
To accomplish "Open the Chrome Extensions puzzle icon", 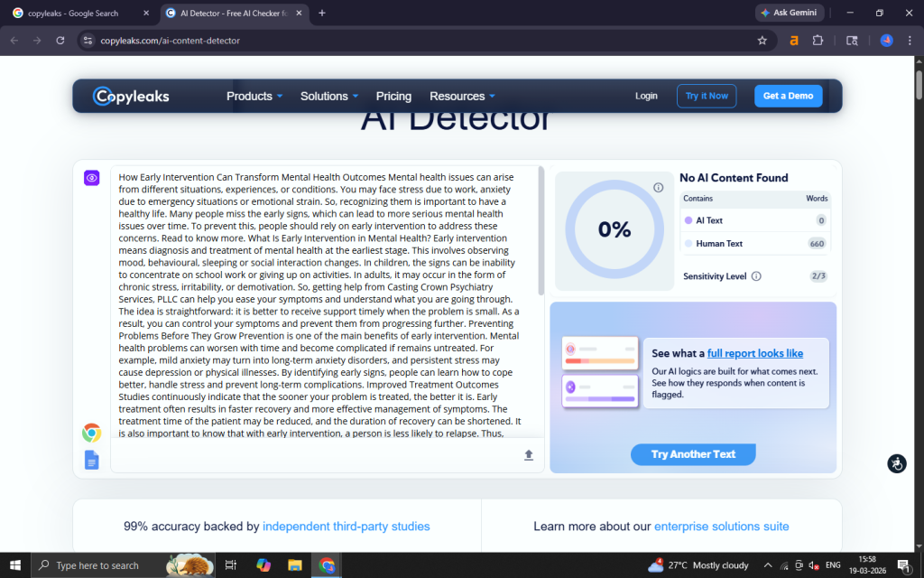I will (x=818, y=41).
